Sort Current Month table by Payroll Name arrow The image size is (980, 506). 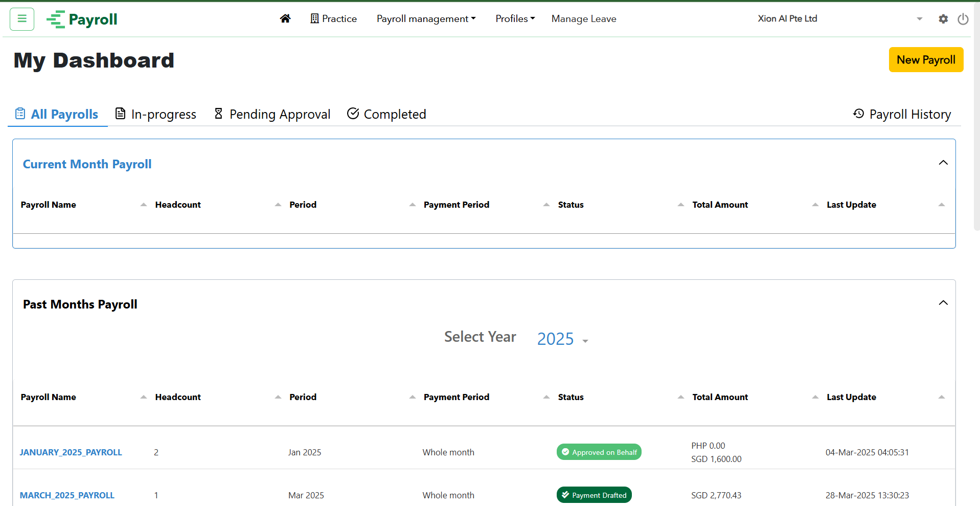pyautogui.click(x=144, y=205)
